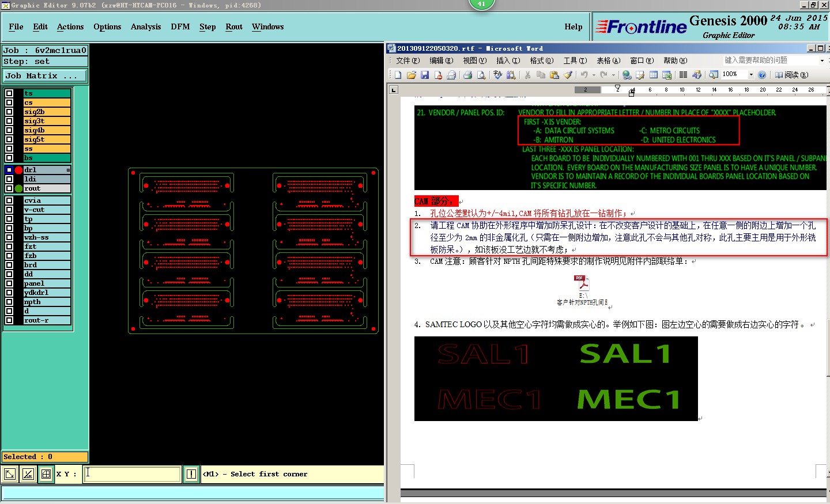This screenshot has width=830, height=504.
Task: Open the 表格 menu in Word
Action: (x=608, y=60)
